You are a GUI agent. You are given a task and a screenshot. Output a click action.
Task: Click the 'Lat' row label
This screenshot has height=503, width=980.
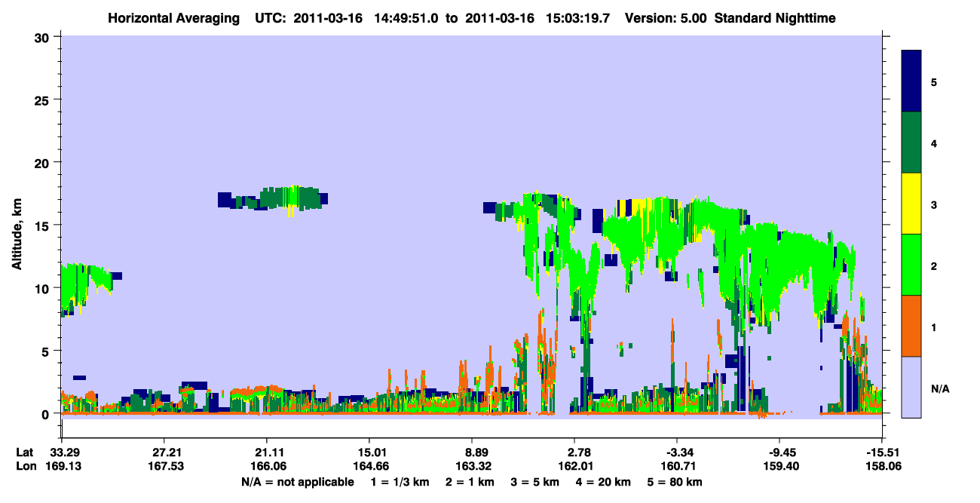(25, 452)
